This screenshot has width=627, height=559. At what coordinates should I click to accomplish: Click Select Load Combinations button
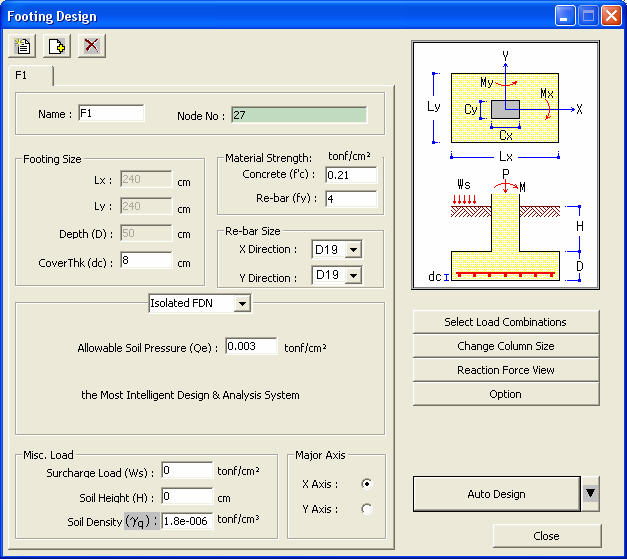click(506, 322)
